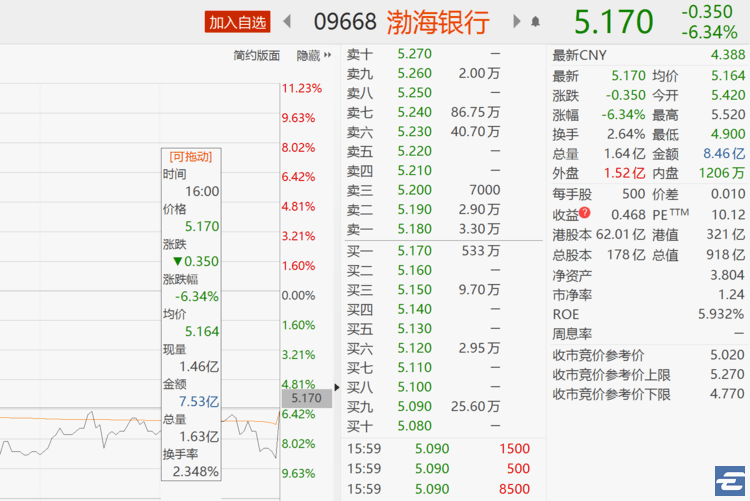Click the 金额 value 8.46亿
Screen dimensions: 750x501
click(724, 154)
